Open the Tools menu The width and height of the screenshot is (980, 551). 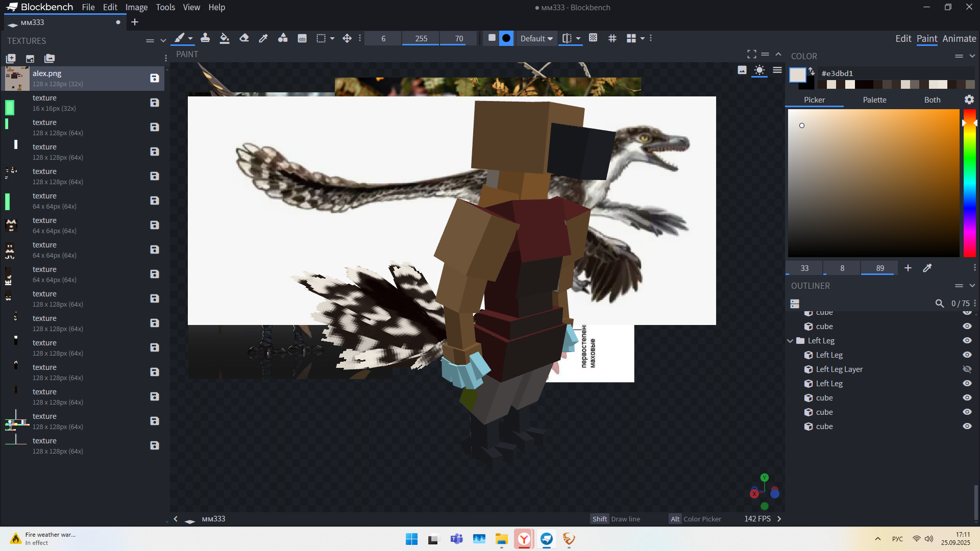point(165,7)
